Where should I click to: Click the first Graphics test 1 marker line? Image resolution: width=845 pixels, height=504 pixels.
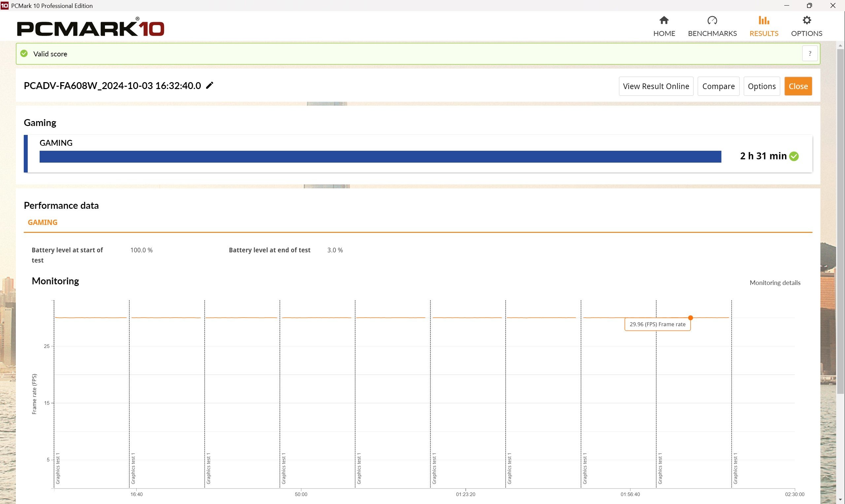(x=54, y=394)
